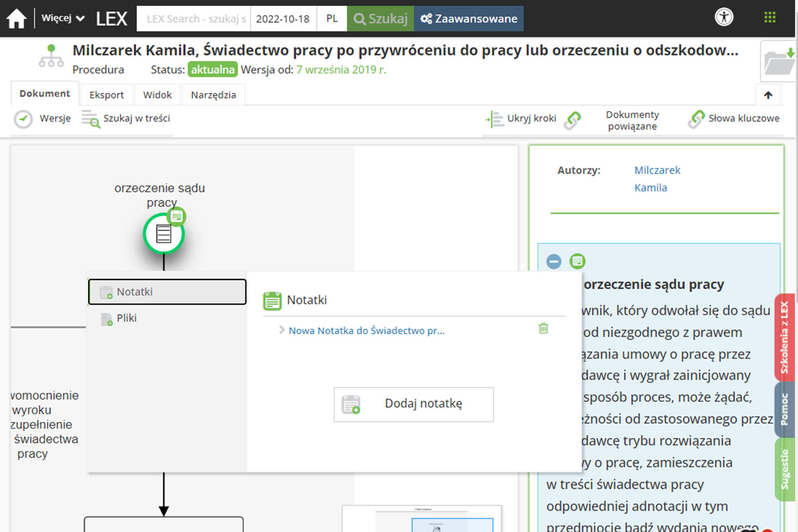The image size is (798, 532).
Task: Click the green Szukaj search button
Action: coord(380,19)
